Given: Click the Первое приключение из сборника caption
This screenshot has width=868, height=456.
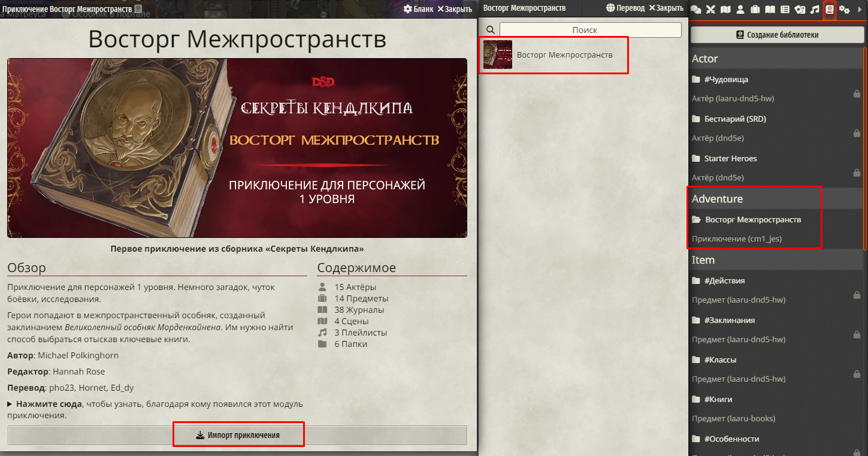Looking at the screenshot, I should click(x=237, y=248).
